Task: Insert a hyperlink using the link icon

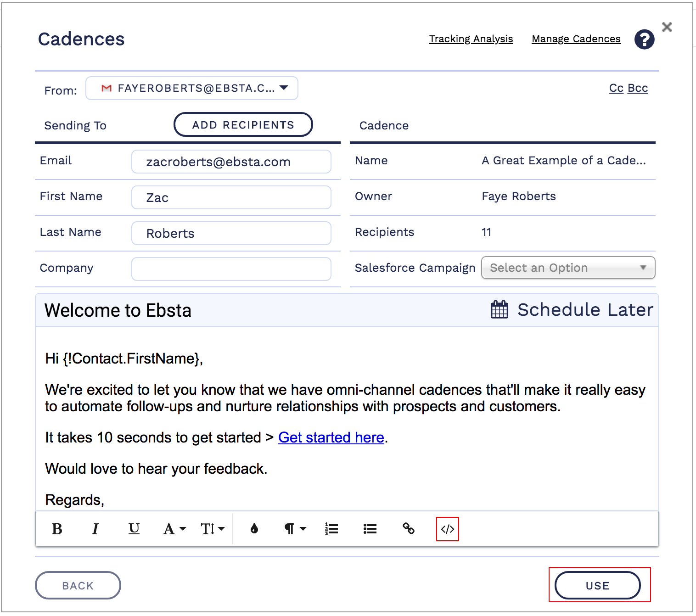Action: 408,529
